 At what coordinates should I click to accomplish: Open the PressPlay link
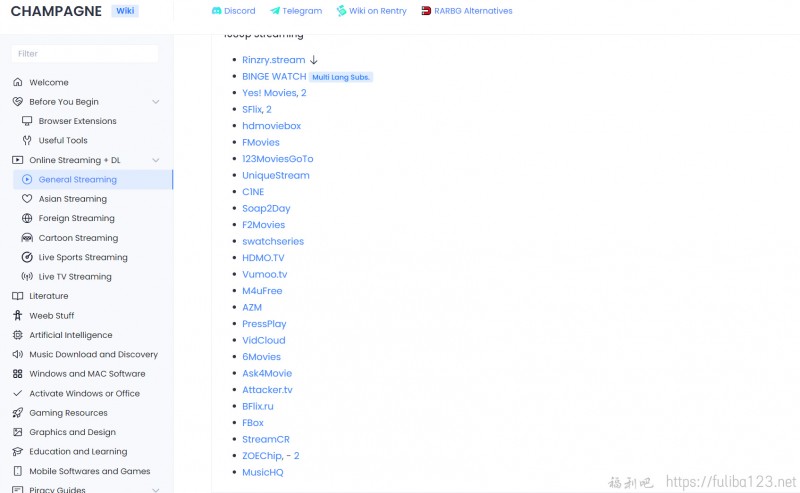(x=264, y=324)
